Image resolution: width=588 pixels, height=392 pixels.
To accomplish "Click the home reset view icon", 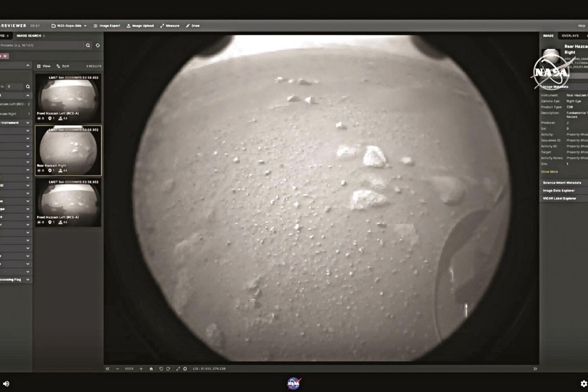I will tap(151, 369).
